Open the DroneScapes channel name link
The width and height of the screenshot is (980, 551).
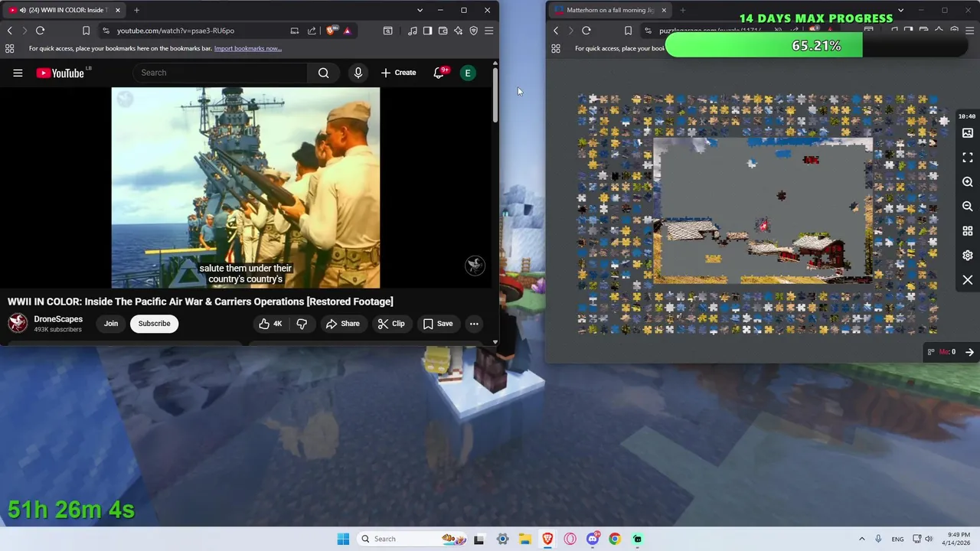pyautogui.click(x=58, y=319)
